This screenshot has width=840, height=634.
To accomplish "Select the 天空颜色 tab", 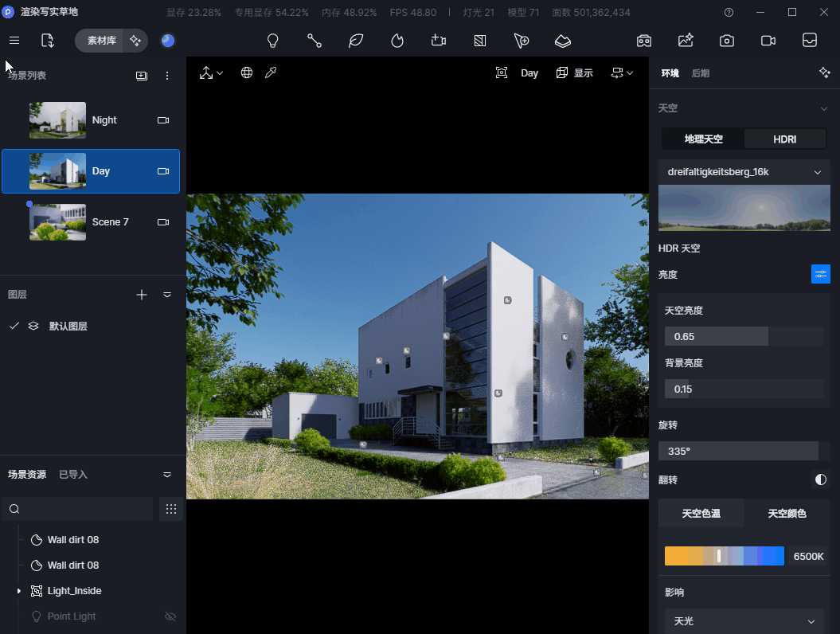I will tap(787, 514).
